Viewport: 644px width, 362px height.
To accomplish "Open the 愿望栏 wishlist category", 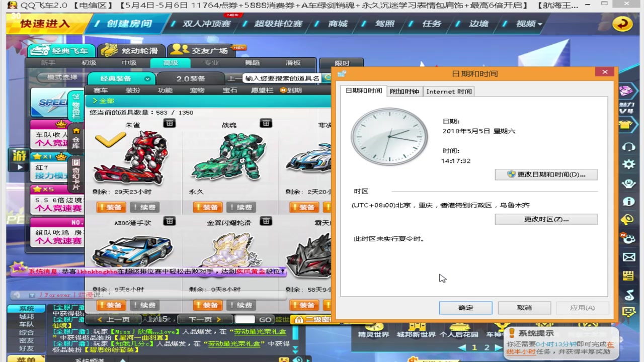I will 262,90.
